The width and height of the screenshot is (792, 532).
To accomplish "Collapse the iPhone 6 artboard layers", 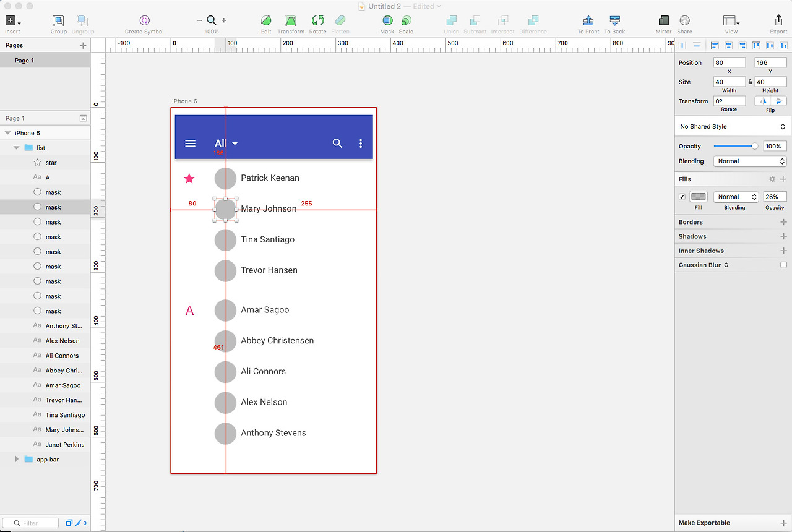I will pyautogui.click(x=7, y=133).
